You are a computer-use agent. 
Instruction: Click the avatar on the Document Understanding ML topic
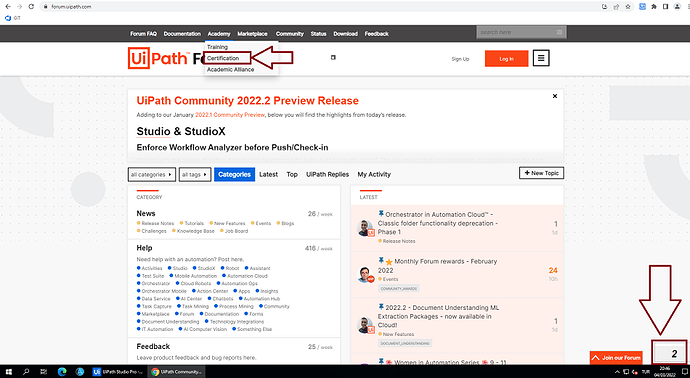pos(365,325)
